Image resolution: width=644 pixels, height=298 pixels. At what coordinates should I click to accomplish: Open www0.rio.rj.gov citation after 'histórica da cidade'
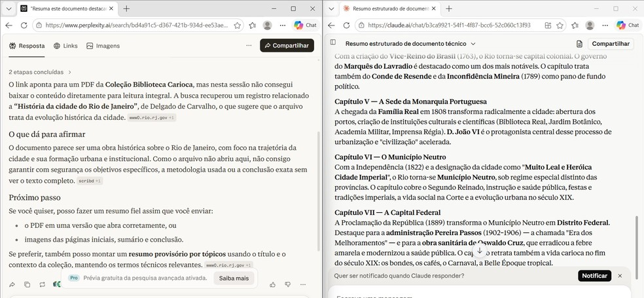click(152, 117)
